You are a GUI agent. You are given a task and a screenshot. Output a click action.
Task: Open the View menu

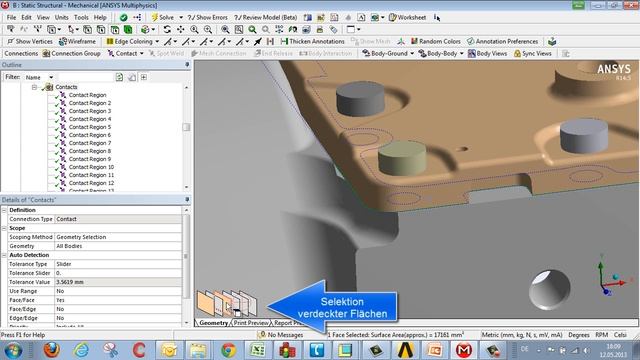pos(43,18)
